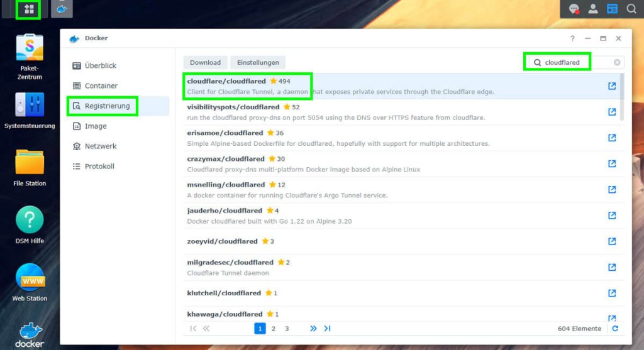This screenshot has width=644, height=350.
Task: Click the results list vertical scrollbar
Action: click(622, 97)
